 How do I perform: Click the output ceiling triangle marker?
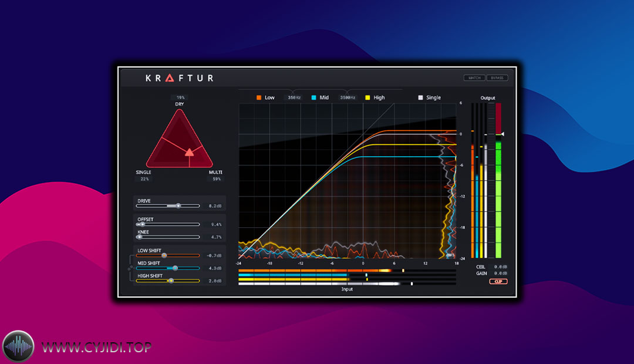click(x=503, y=134)
